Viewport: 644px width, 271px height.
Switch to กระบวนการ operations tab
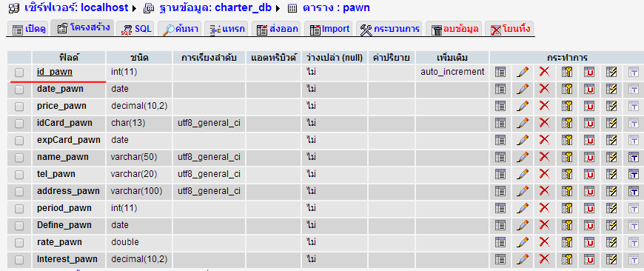[x=389, y=29]
